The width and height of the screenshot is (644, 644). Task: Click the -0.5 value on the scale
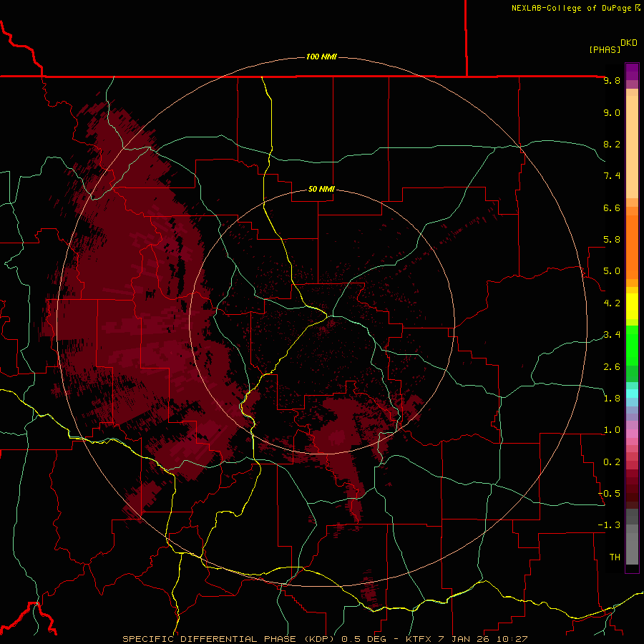pos(609,494)
